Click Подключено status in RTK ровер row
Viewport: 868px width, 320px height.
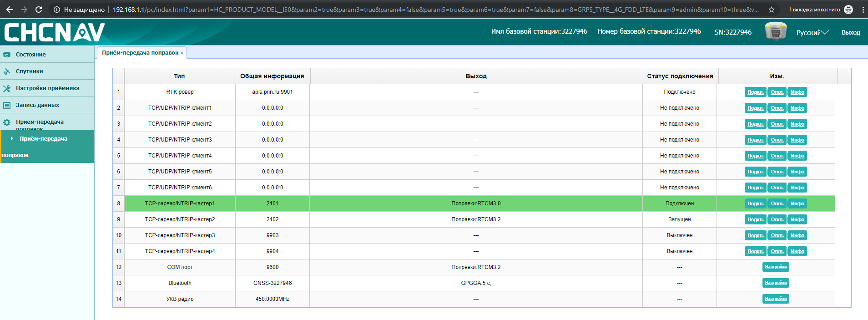point(679,92)
